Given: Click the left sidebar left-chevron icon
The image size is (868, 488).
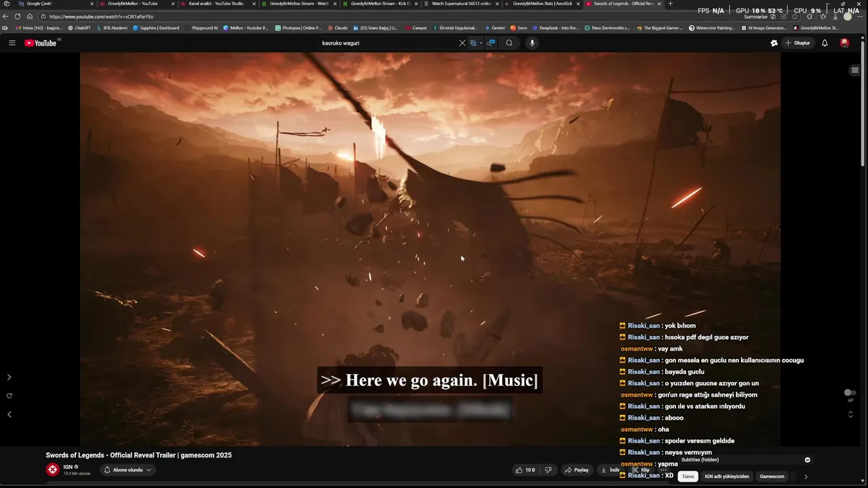Looking at the screenshot, I should [9, 414].
